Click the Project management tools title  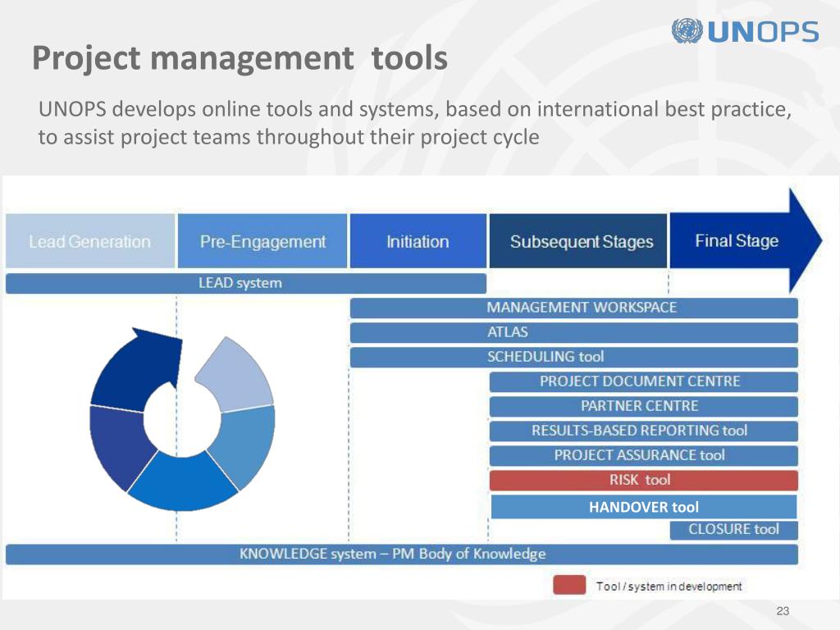[240, 58]
